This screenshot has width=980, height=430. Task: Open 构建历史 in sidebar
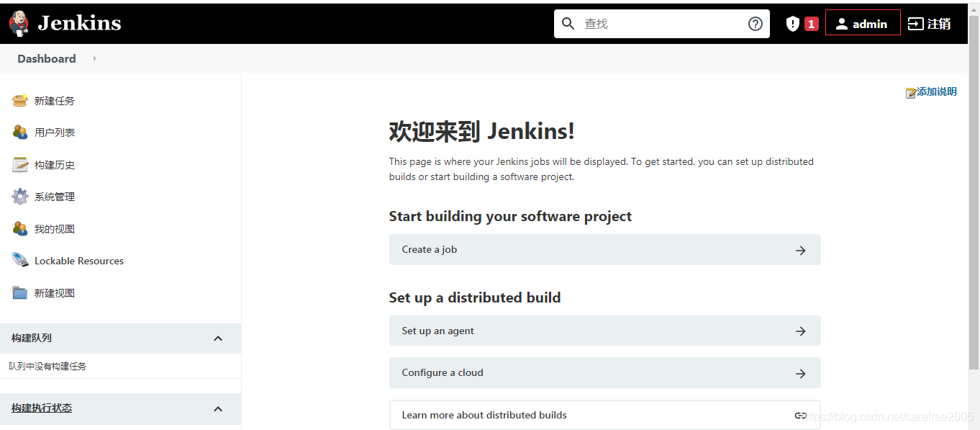tap(55, 165)
